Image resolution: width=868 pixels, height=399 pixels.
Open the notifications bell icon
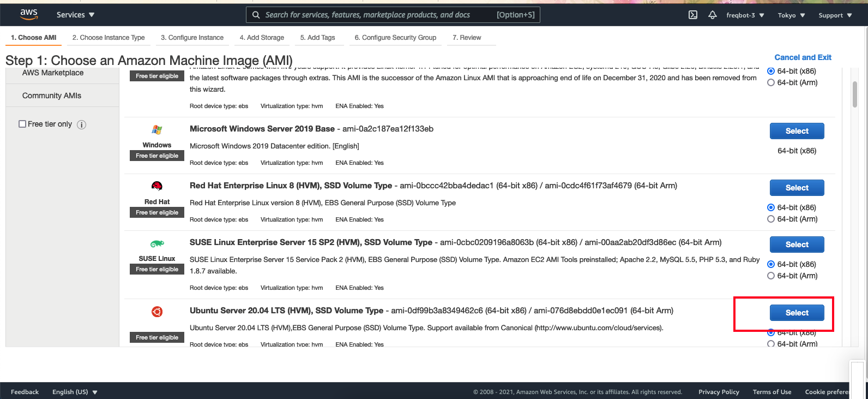tap(712, 15)
